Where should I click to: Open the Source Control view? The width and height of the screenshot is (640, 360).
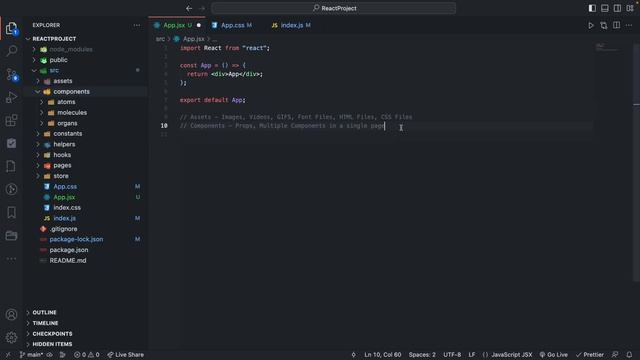click(x=11, y=74)
